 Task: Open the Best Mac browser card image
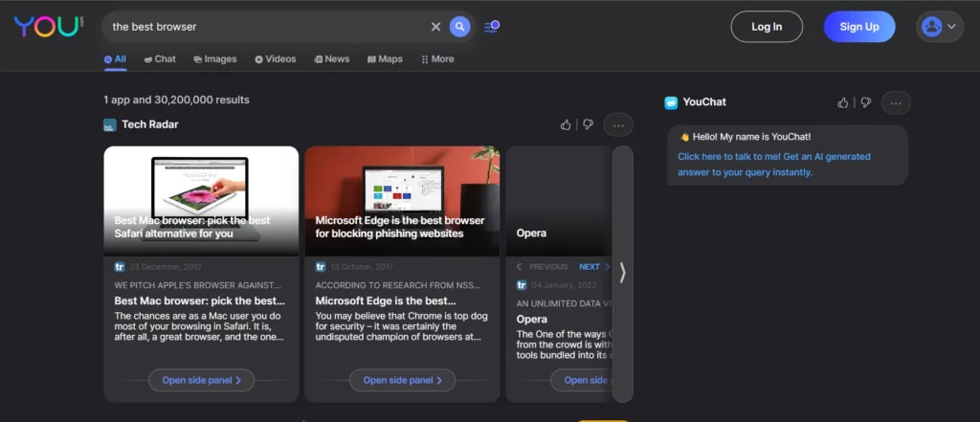pyautogui.click(x=201, y=201)
